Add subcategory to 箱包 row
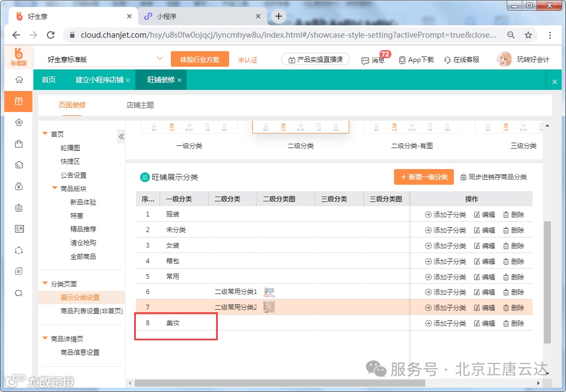Viewport: 566px width, 392px height. click(445, 262)
